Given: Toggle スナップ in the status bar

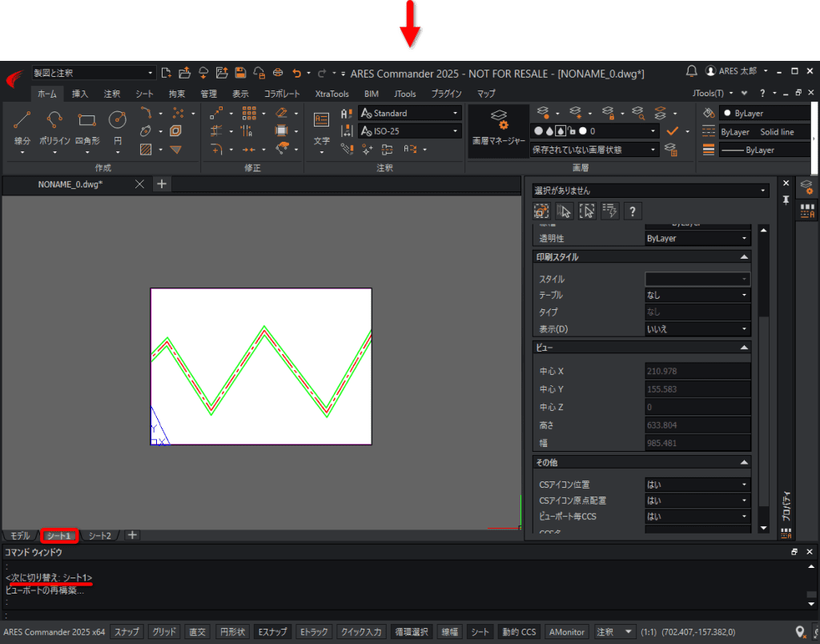Looking at the screenshot, I should (x=127, y=632).
